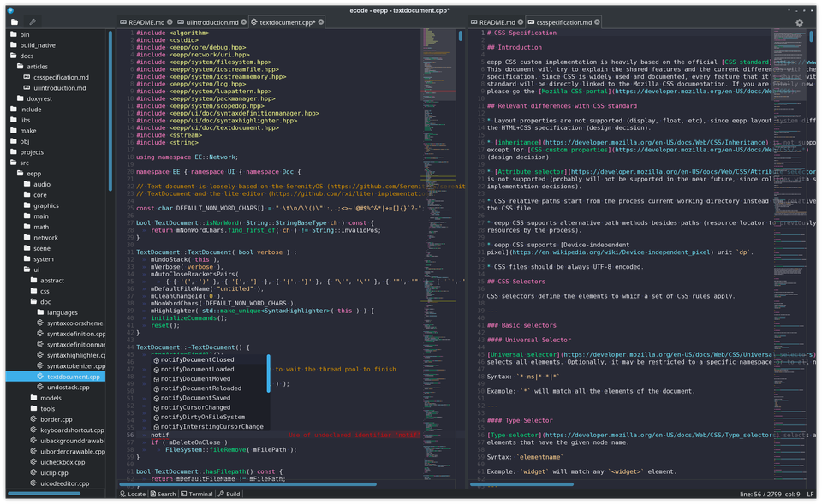Click the LF line ending indicator
Image resolution: width=822 pixels, height=504 pixels.
pos(811,494)
